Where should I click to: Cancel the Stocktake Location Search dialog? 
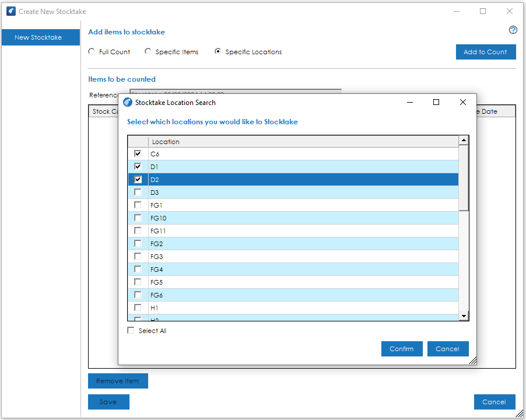pos(447,348)
